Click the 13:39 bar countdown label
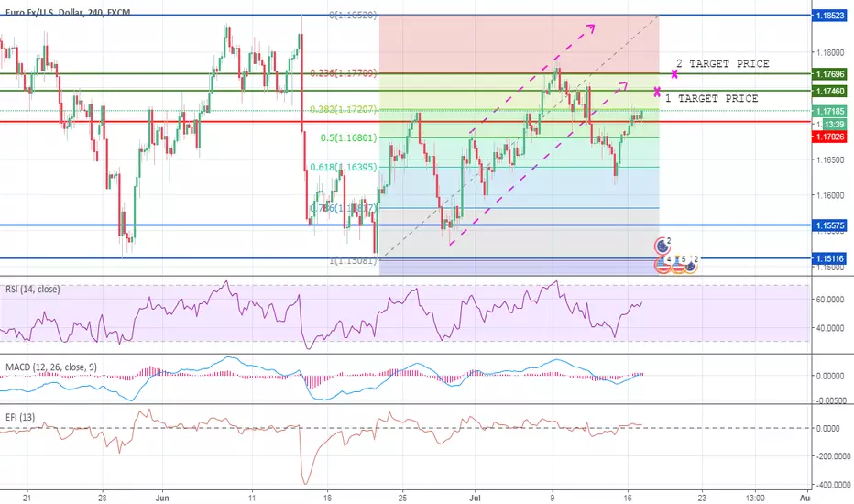Image resolution: width=854 pixels, height=504 pixels. coord(835,125)
